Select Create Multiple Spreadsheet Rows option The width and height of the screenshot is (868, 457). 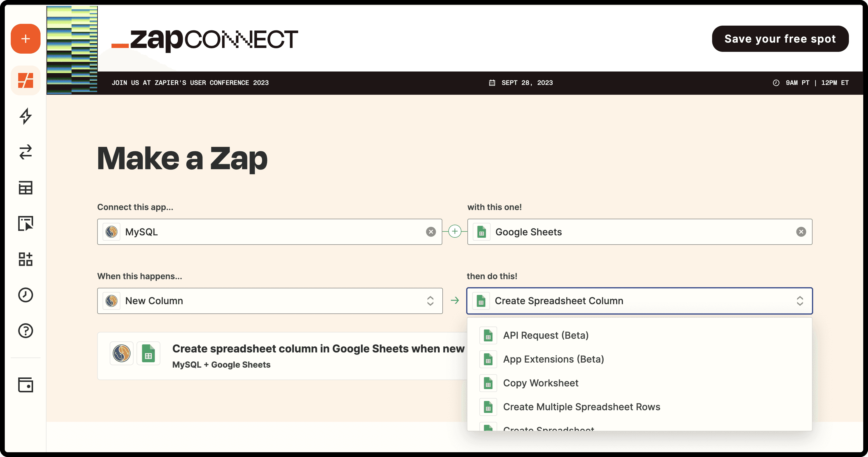coord(581,407)
